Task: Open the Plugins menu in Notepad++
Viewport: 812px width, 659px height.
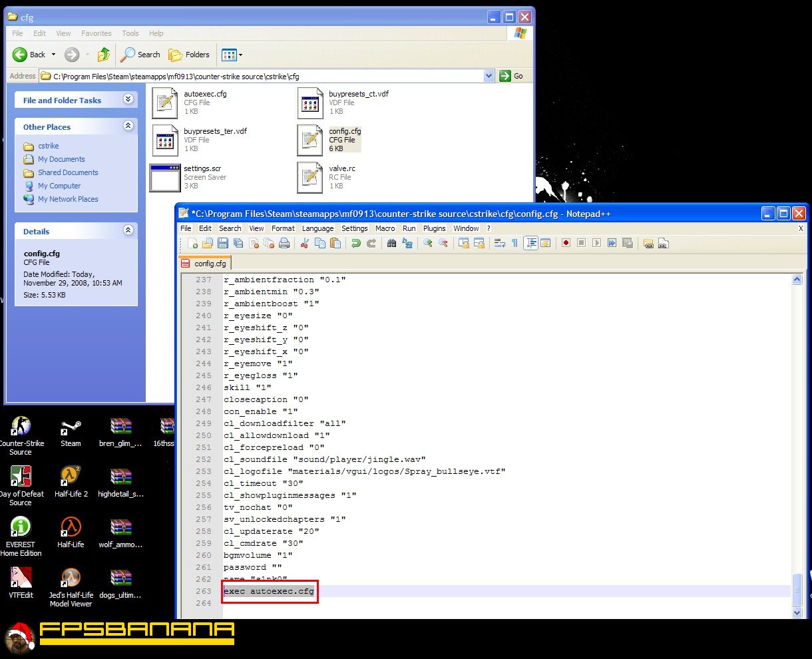Action: (x=434, y=228)
